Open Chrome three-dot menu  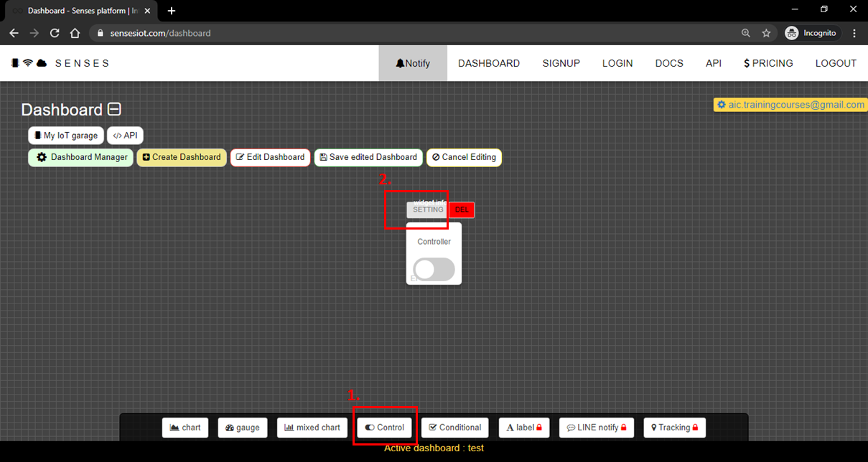[854, 33]
